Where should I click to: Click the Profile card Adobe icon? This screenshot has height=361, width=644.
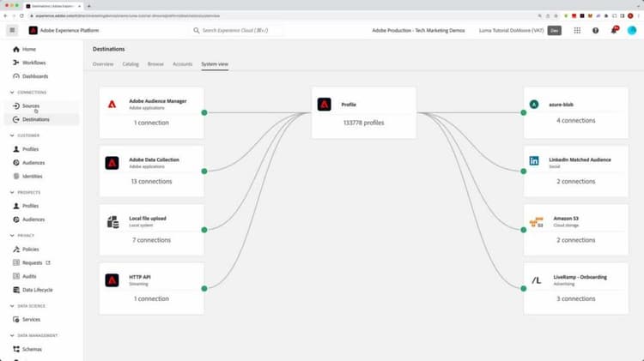click(324, 105)
